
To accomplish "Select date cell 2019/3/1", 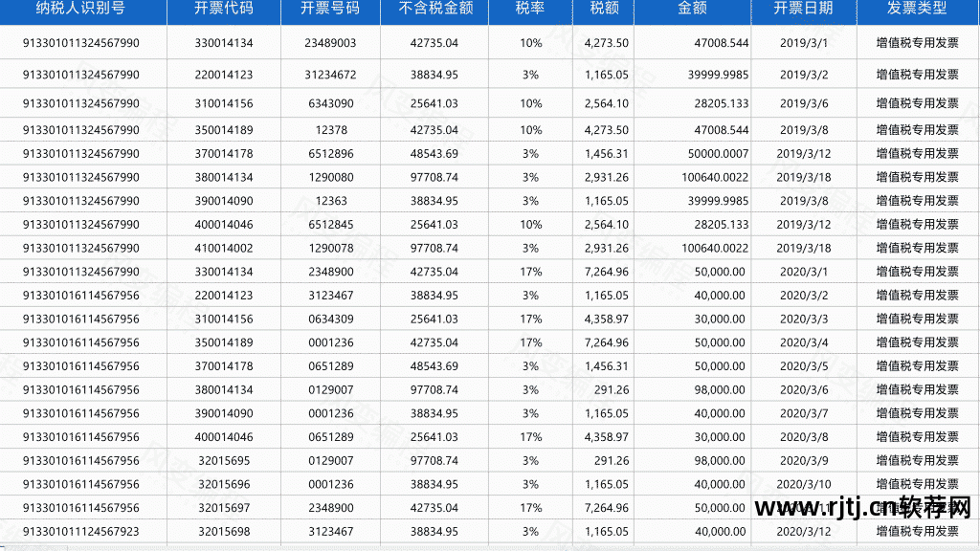I will click(x=804, y=43).
